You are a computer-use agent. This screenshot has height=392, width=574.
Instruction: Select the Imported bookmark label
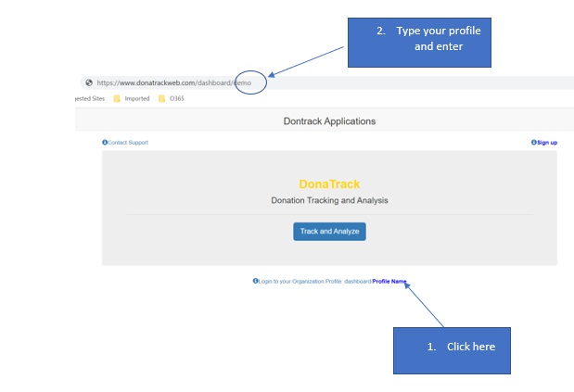138,99
